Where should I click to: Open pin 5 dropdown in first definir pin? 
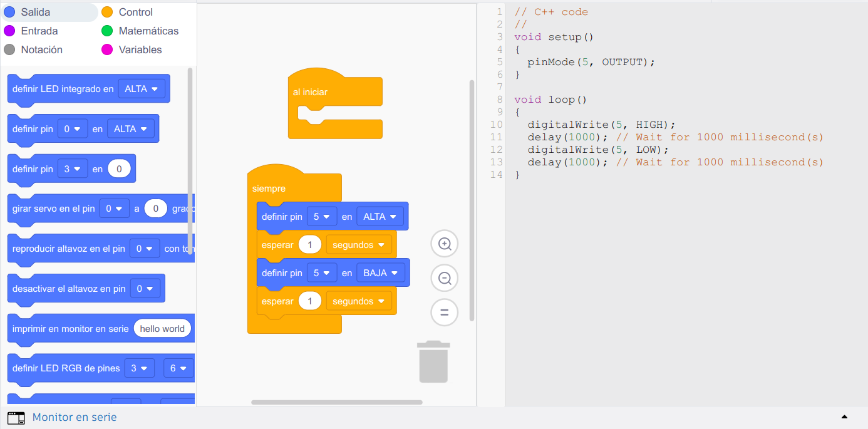pyautogui.click(x=322, y=217)
